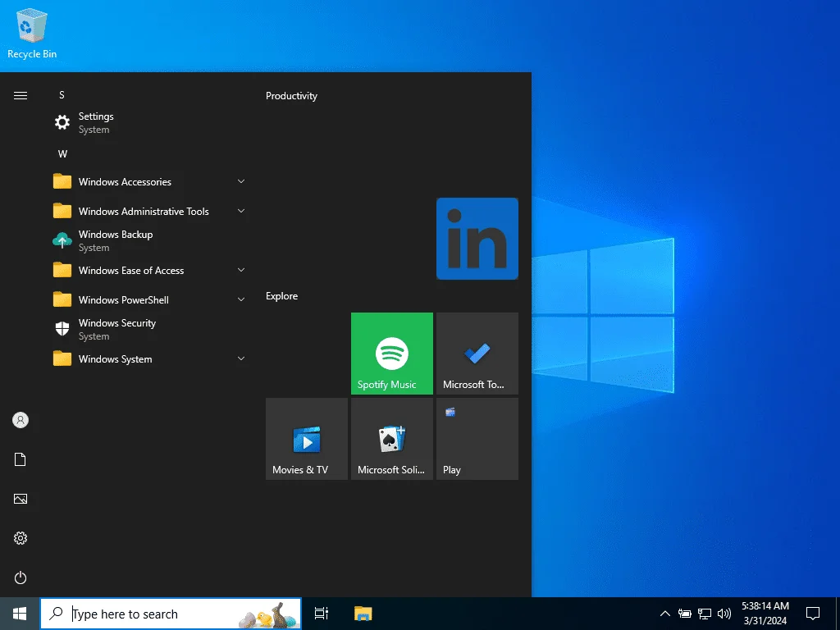Screen dimensions: 840x630
Task: Click the hamburger Expand menu icon
Action: 21,95
